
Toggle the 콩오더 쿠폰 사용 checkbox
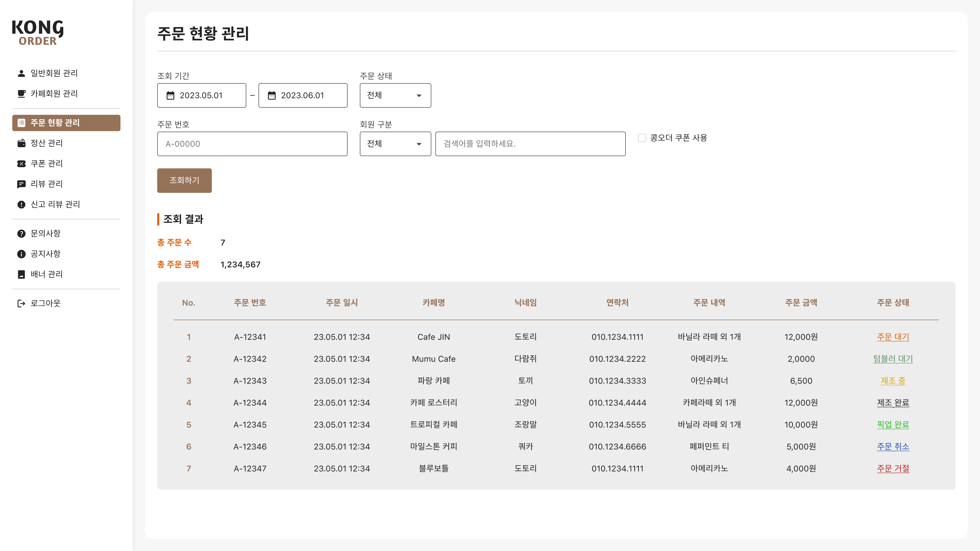[x=642, y=138]
